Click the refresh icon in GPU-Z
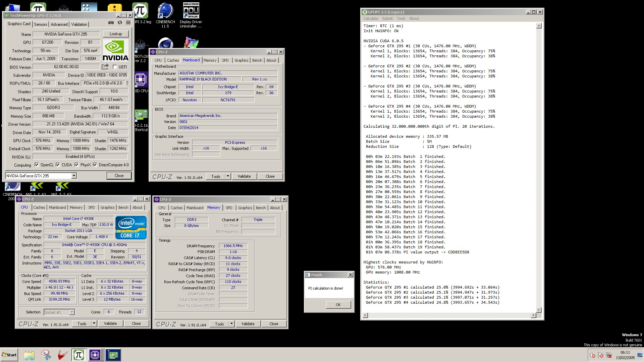Screen dimensions: 644x362 (x=120, y=23)
